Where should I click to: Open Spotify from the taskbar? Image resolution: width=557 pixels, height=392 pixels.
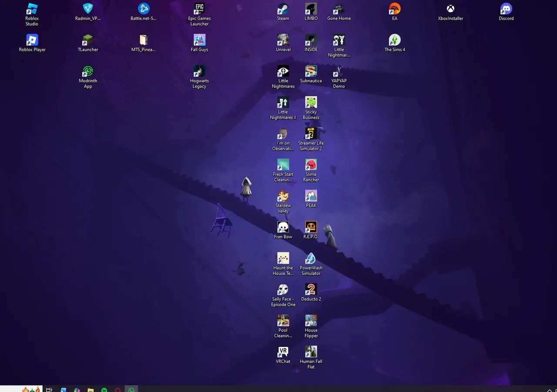pos(104,390)
